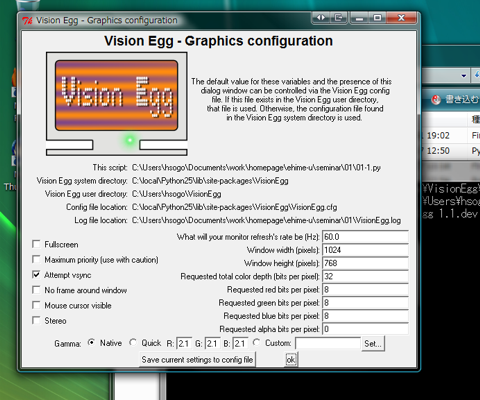The image size is (480, 400).
Task: Click the Vision Egg monitor logo image
Action: point(117,104)
